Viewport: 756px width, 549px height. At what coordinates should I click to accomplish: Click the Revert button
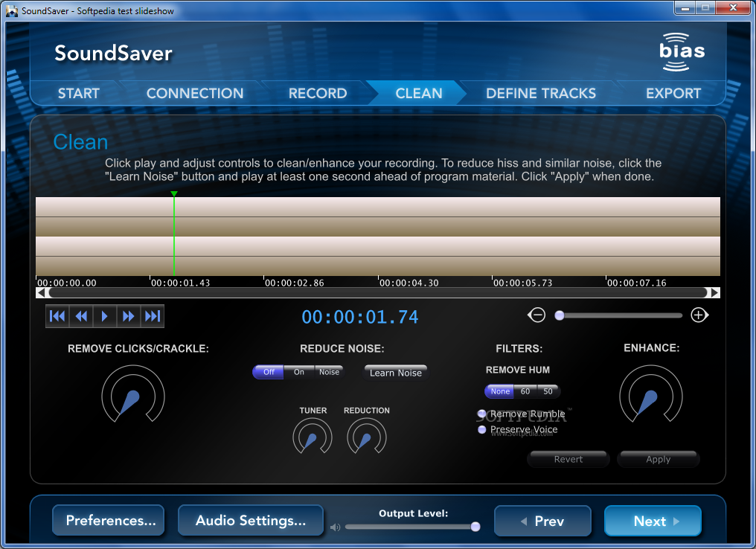coord(568,459)
